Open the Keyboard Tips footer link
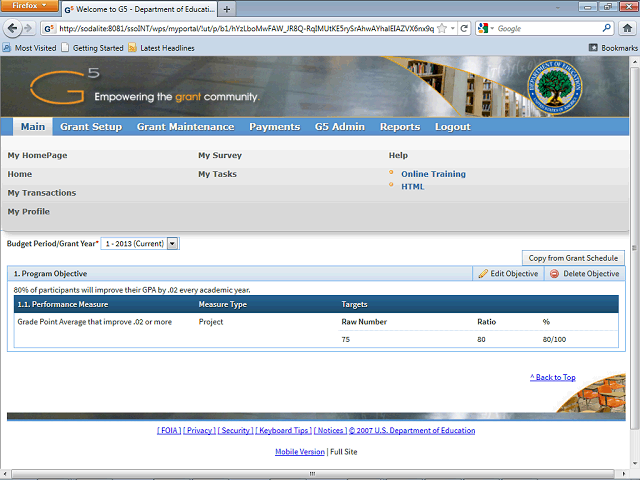 pyautogui.click(x=284, y=430)
